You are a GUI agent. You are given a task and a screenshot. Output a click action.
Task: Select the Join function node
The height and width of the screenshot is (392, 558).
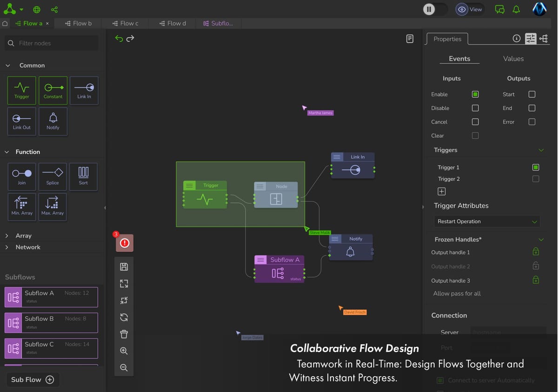[22, 177]
